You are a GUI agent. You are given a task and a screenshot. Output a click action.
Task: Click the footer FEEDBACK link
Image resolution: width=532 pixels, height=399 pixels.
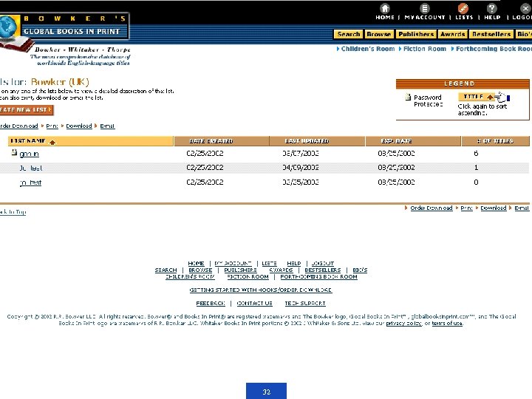(211, 304)
